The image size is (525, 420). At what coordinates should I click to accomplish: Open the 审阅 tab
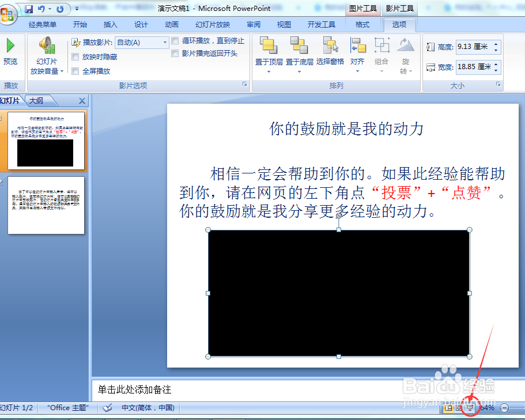[x=254, y=24]
